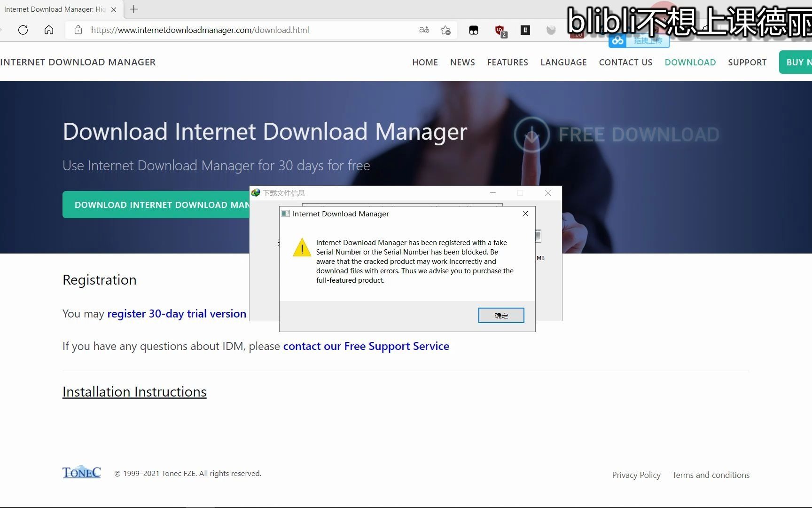Image resolution: width=812 pixels, height=508 pixels.
Task: Open the LANGUAGE menu item
Action: [563, 63]
